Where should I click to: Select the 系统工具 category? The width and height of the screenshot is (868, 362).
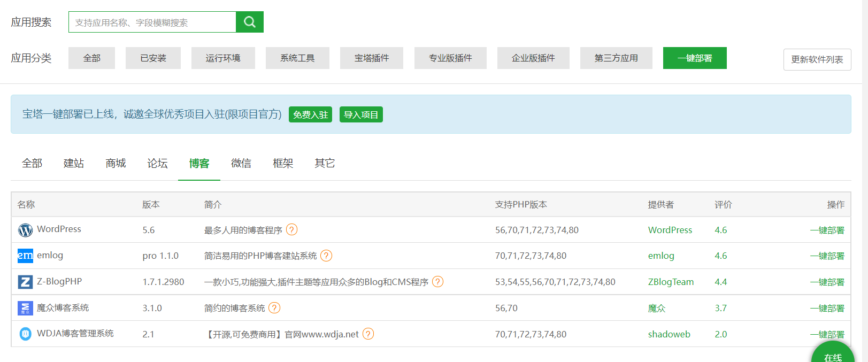coord(297,58)
